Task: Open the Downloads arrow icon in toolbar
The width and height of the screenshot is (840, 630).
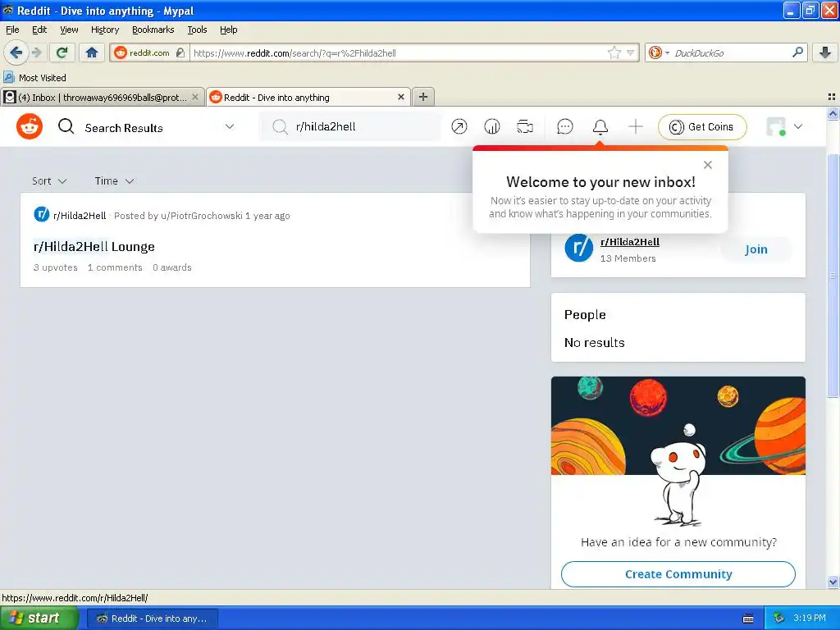Action: 825,52
